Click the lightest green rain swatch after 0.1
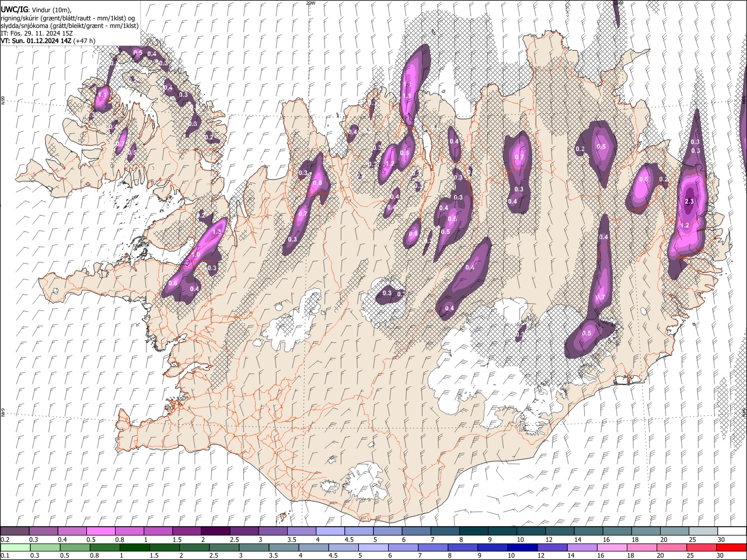Screen dimensions: 747x560 (x=15, y=547)
